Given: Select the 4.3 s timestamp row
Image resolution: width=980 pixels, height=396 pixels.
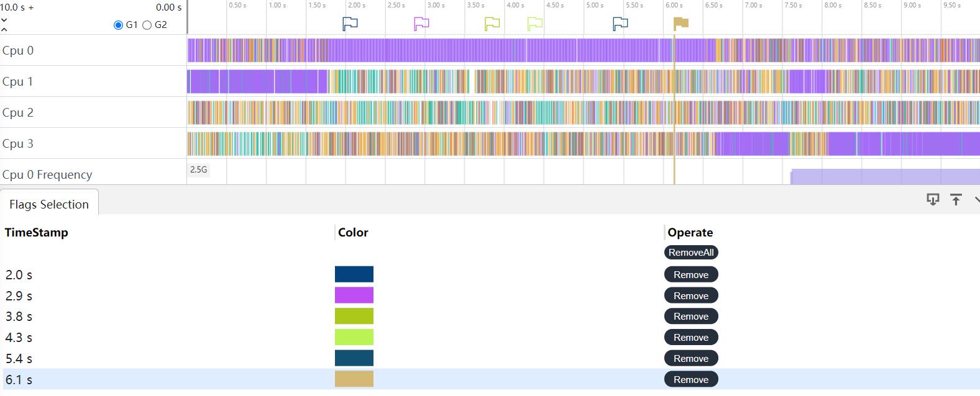Looking at the screenshot, I should click(19, 338).
